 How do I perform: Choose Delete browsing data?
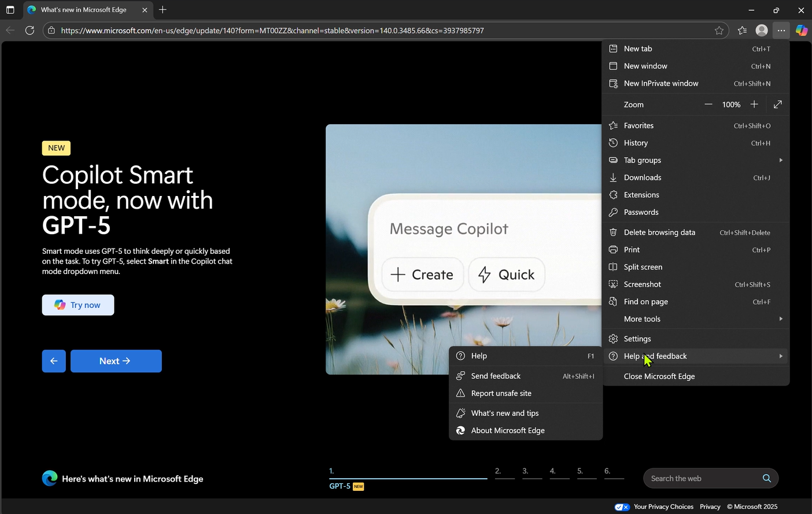tap(695, 232)
